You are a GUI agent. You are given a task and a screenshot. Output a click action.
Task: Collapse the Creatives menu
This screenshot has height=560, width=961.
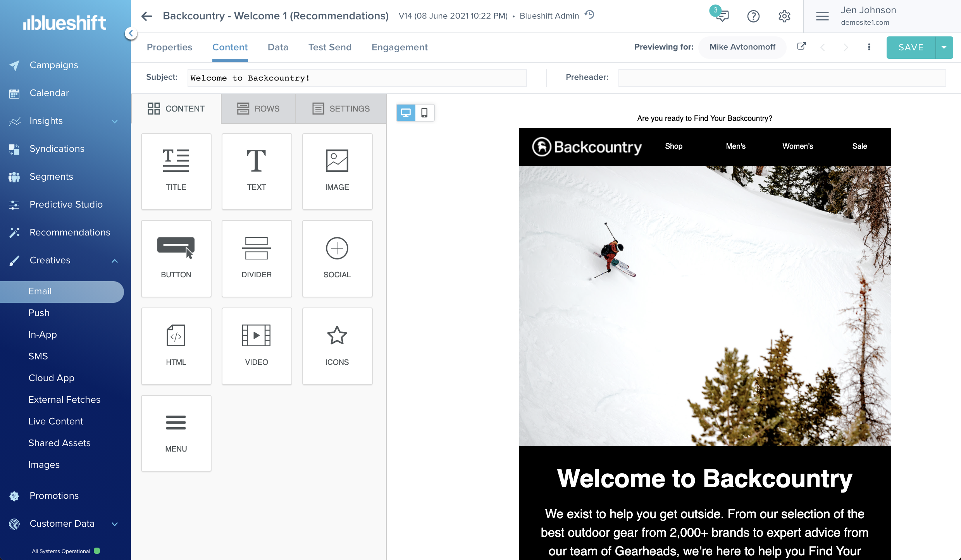(x=115, y=261)
